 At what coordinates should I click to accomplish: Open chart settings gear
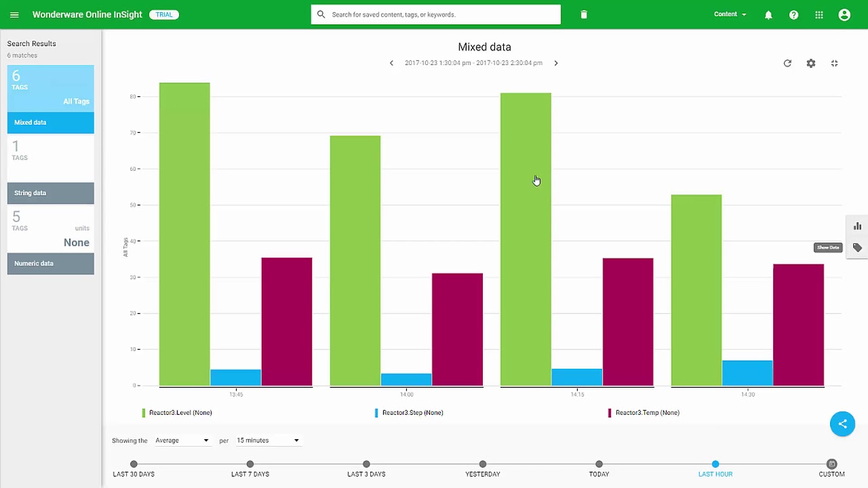pyautogui.click(x=811, y=63)
